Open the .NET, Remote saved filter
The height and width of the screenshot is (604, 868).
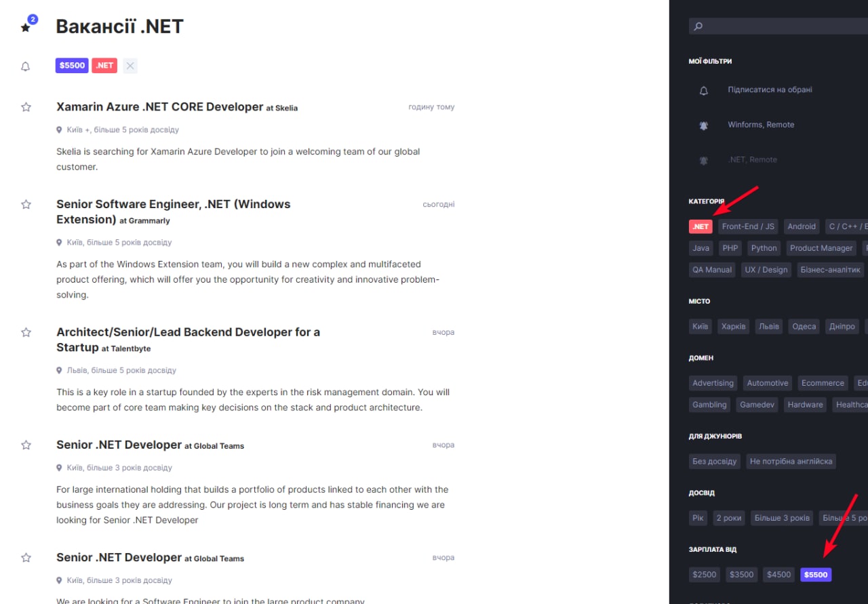coord(752,160)
